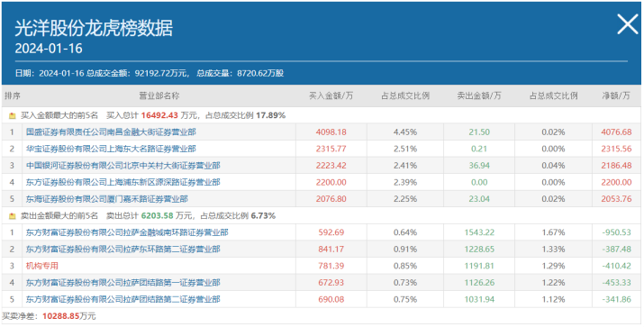
Task: Open 东海证券厦门嘉禾路证券营业部 link
Action: point(107,199)
